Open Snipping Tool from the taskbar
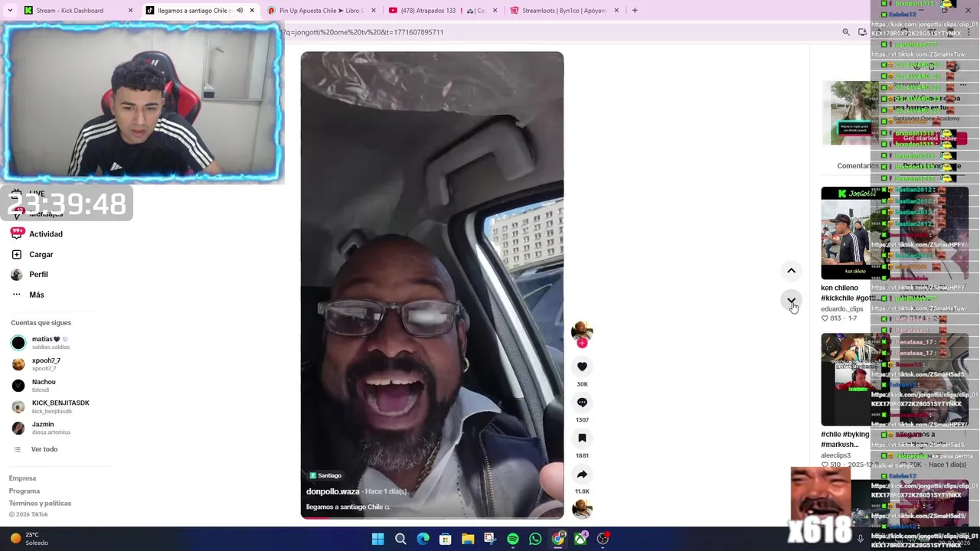980x551 pixels. (x=490, y=540)
